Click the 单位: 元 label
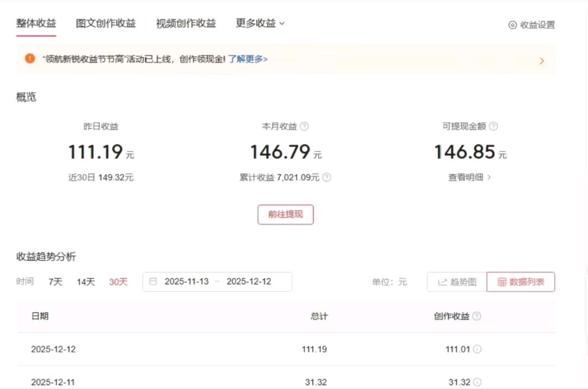588x389 pixels. click(x=389, y=282)
